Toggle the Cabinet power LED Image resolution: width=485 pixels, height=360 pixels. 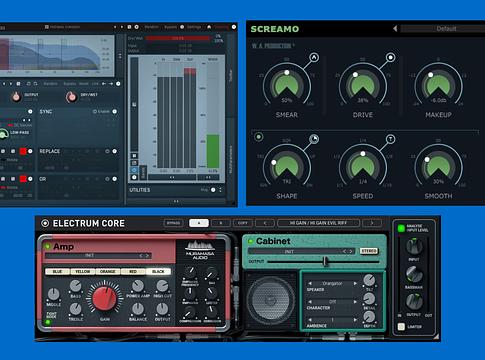[x=250, y=241]
